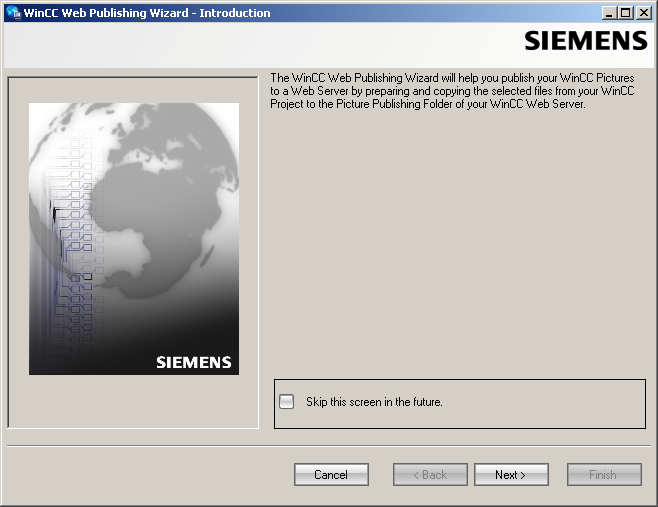Click the 'Skip this screen in the future.' label
This screenshot has height=507, width=658.
tap(374, 402)
